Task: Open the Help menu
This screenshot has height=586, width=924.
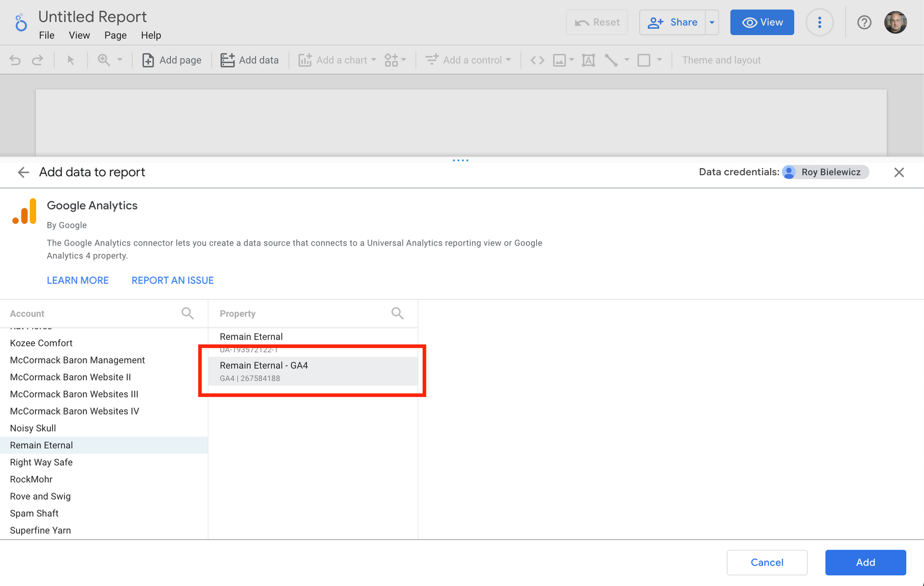Action: click(x=151, y=35)
